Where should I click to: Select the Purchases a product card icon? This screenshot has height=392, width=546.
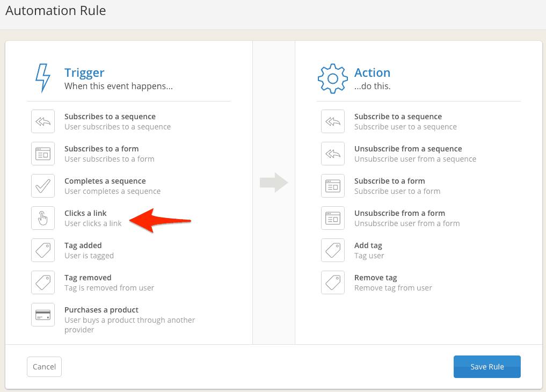(x=43, y=315)
